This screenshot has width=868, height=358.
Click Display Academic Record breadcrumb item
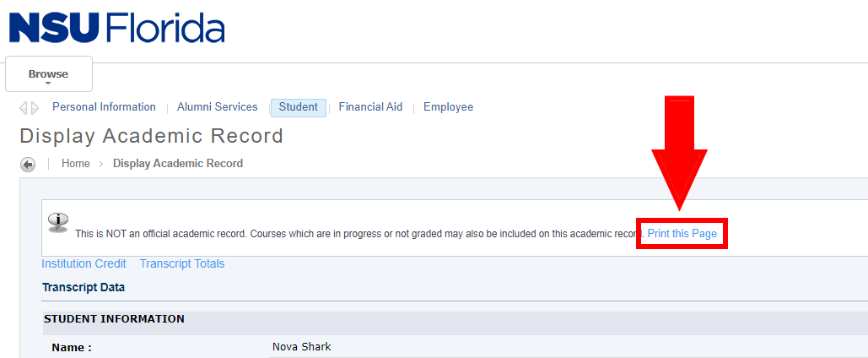click(178, 164)
